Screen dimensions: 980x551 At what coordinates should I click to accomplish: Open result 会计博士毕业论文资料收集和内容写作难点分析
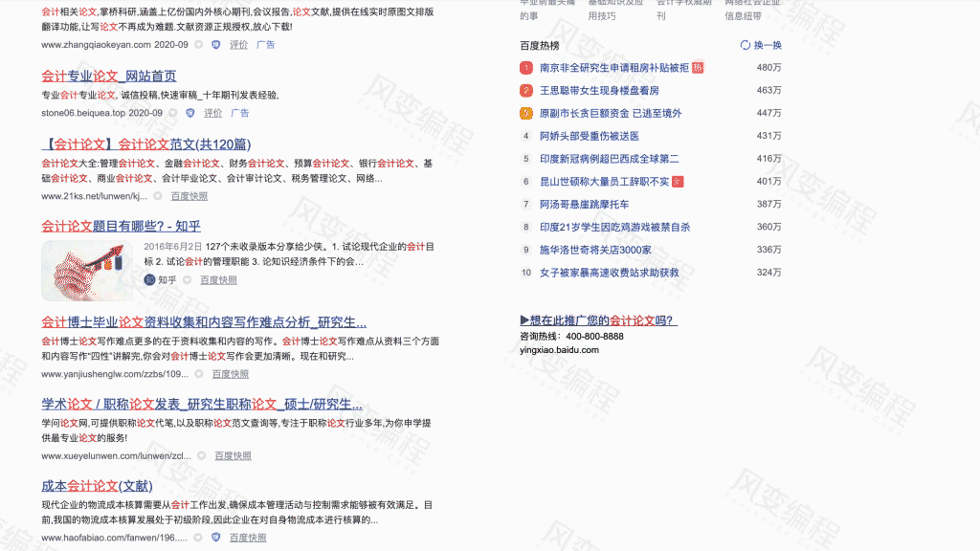tap(204, 322)
